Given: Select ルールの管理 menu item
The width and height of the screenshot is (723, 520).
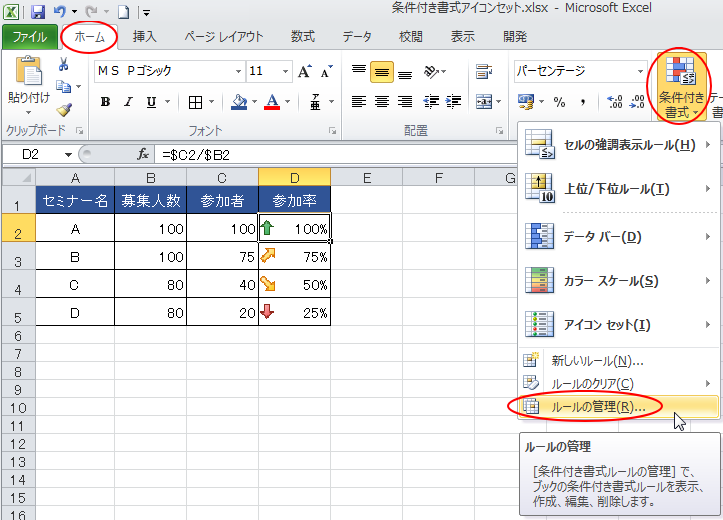Looking at the screenshot, I should coord(618,407).
